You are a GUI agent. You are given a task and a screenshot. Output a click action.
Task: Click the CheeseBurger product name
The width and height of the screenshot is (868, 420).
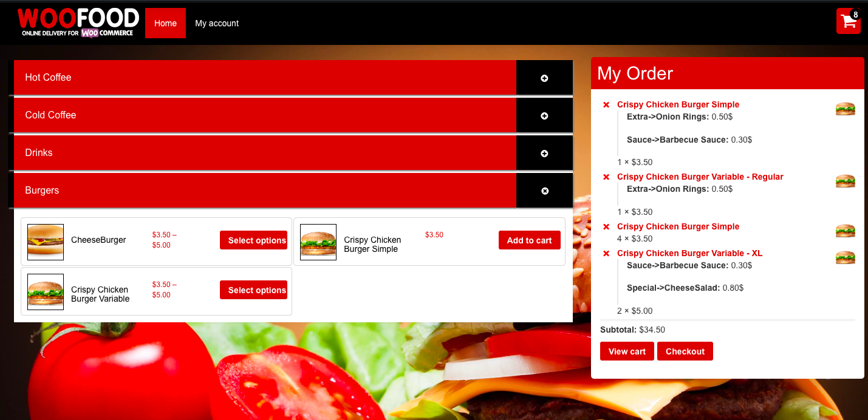point(98,240)
